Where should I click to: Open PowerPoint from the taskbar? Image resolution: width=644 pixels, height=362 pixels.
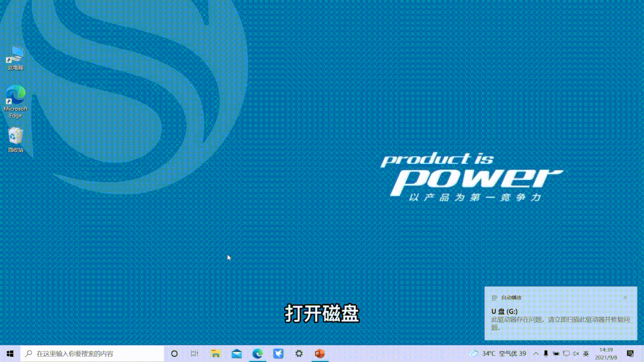point(320,354)
